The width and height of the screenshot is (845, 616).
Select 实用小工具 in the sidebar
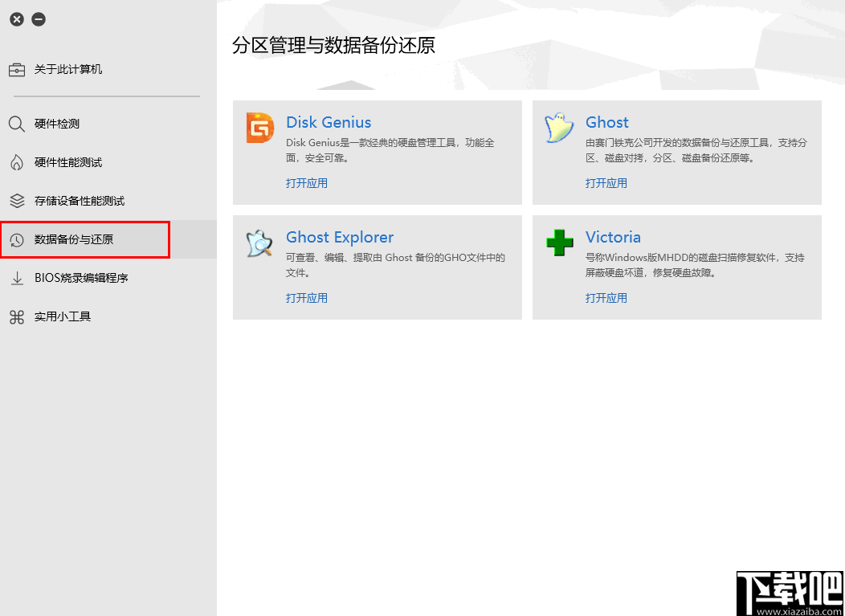(x=64, y=316)
